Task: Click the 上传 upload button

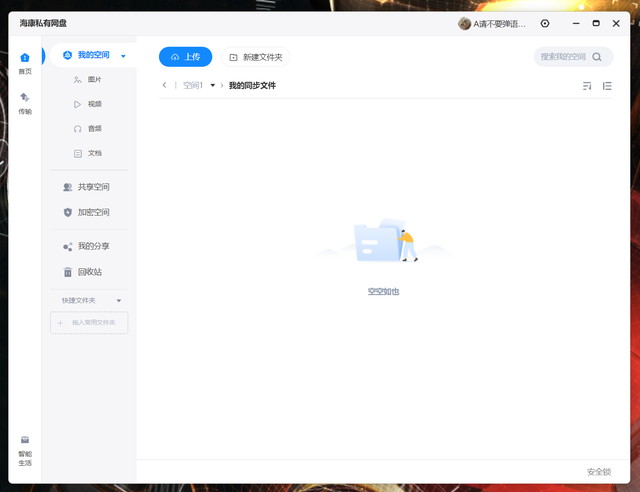Action: coord(185,57)
